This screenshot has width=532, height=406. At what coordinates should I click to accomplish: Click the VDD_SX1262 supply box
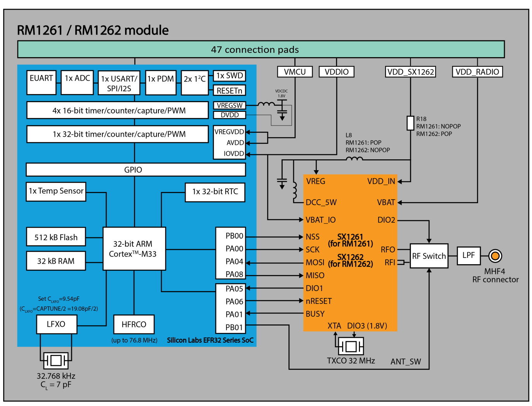pos(411,72)
